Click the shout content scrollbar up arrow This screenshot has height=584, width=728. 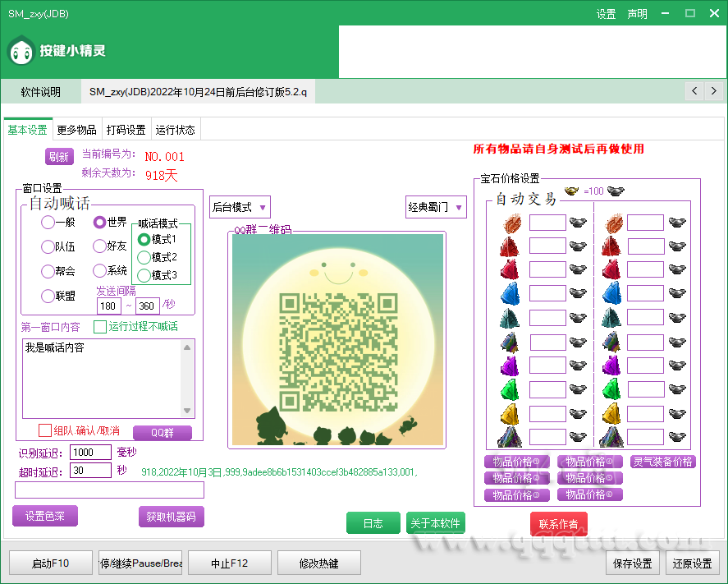(187, 347)
